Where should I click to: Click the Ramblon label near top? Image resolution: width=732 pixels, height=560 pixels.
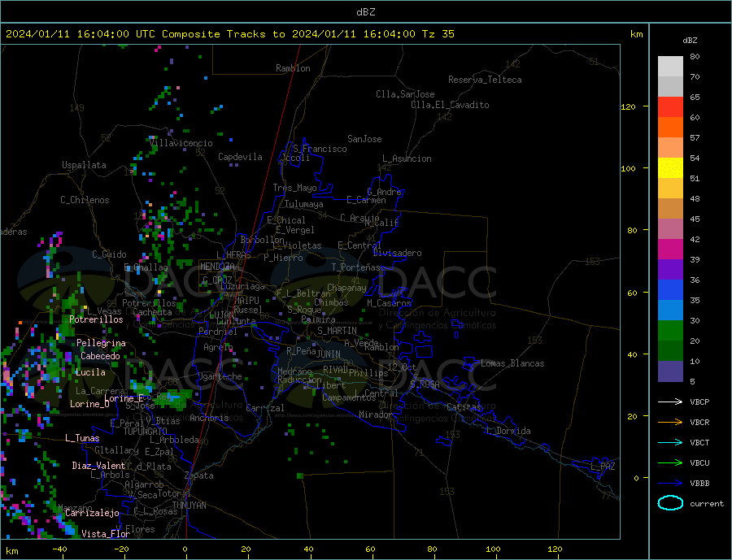[x=293, y=68]
